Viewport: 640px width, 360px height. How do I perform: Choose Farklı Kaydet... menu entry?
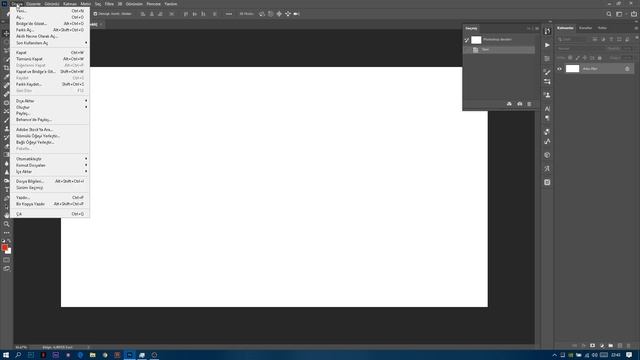(x=51, y=84)
